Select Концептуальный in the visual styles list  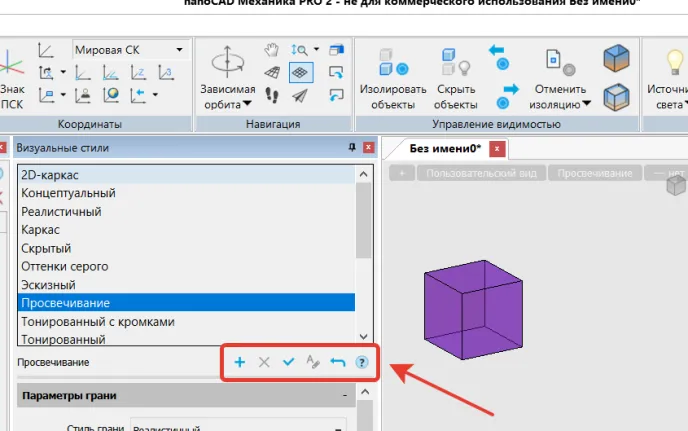(x=68, y=192)
